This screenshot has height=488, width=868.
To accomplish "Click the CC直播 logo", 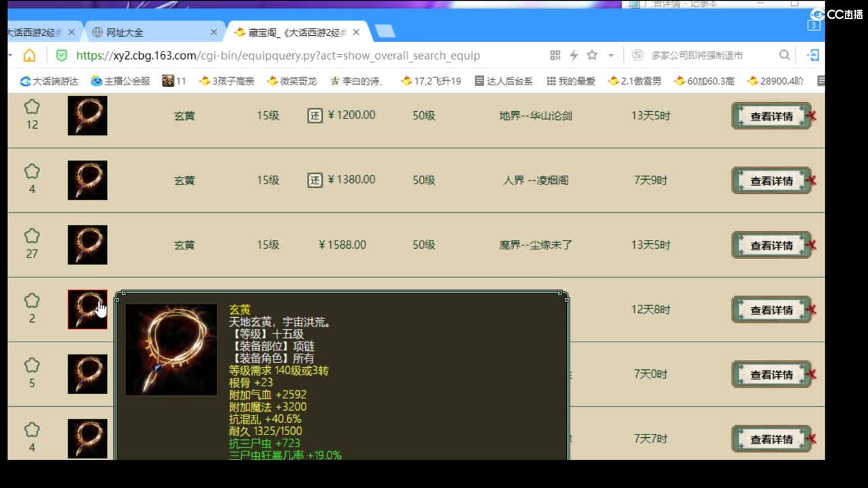I will pyautogui.click(x=837, y=14).
